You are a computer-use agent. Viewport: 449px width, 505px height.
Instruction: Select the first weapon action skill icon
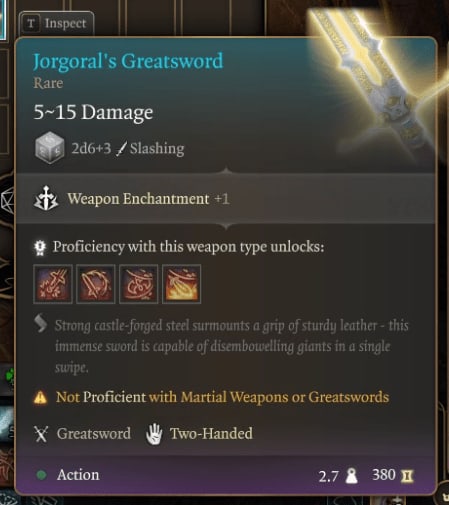tap(53, 284)
